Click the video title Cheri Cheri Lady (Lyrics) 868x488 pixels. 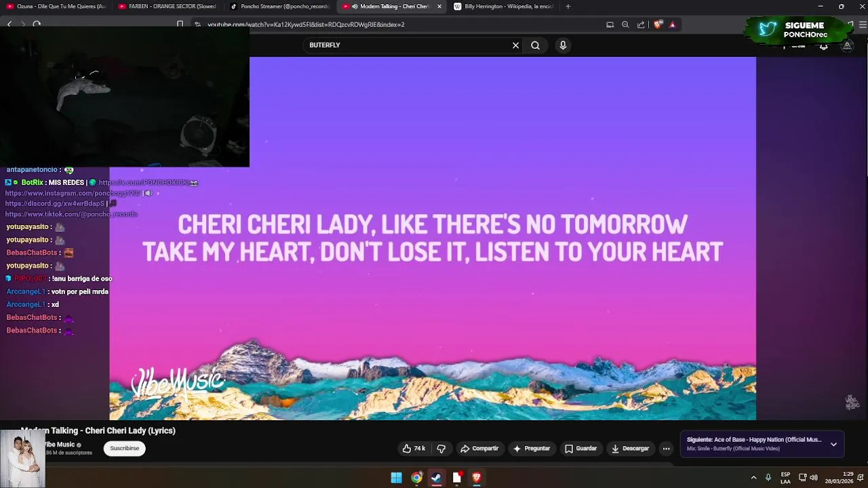click(98, 430)
